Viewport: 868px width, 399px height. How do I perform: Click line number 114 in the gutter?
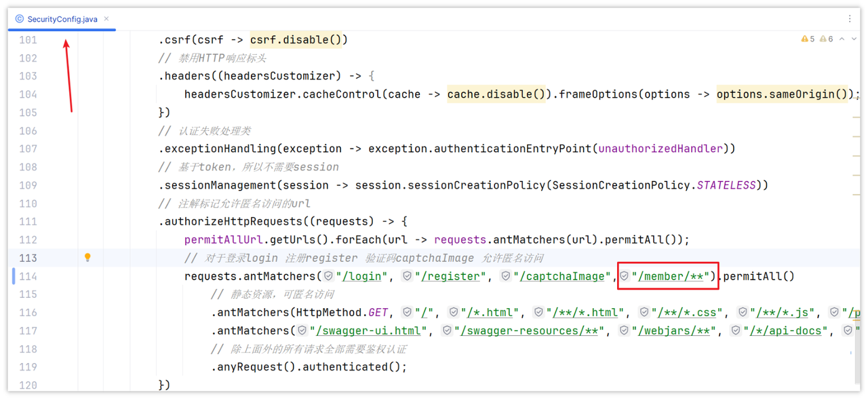tap(28, 276)
